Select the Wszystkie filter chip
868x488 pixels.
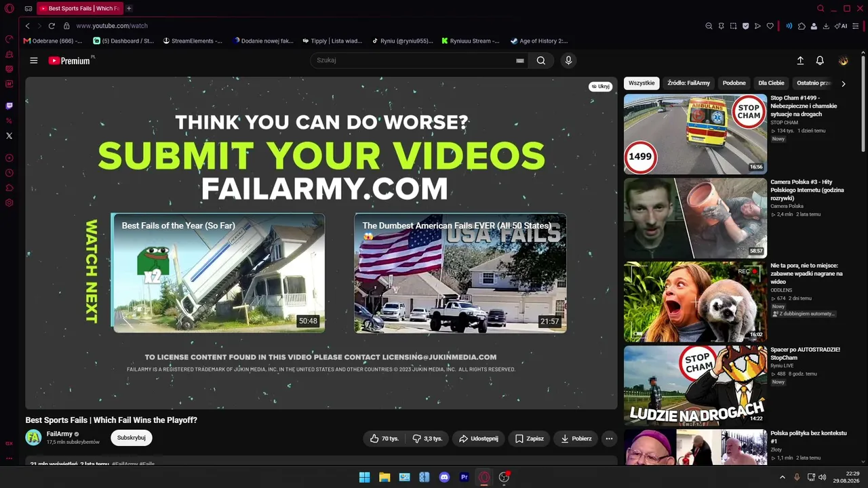pos(642,83)
